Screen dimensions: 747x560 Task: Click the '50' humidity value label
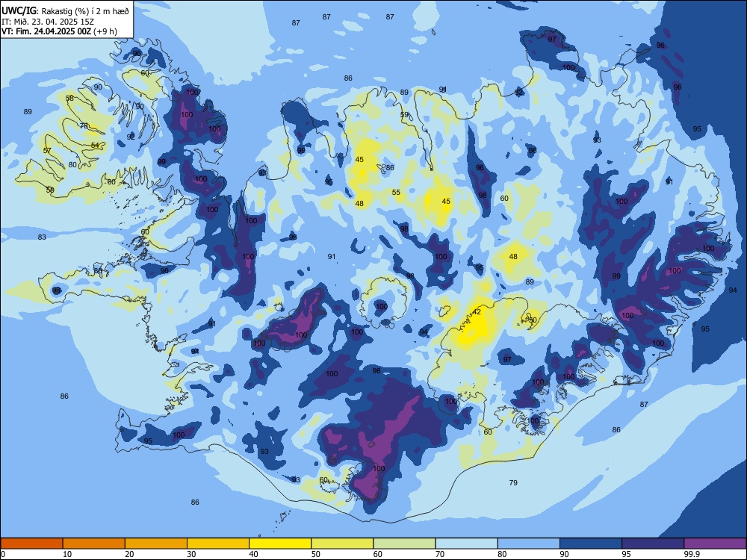(x=533, y=320)
